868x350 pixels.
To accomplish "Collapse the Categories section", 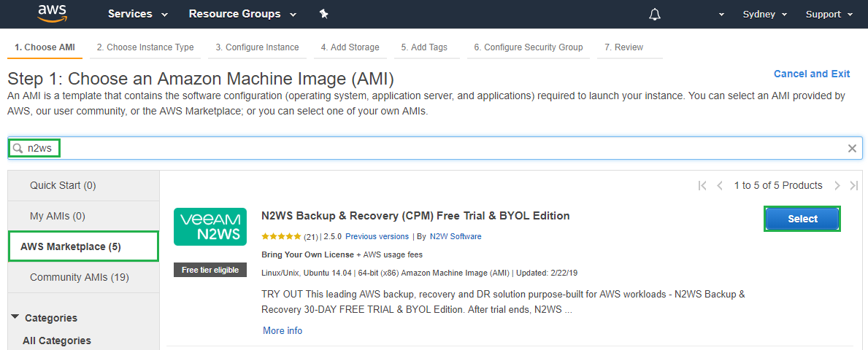I will (x=15, y=317).
